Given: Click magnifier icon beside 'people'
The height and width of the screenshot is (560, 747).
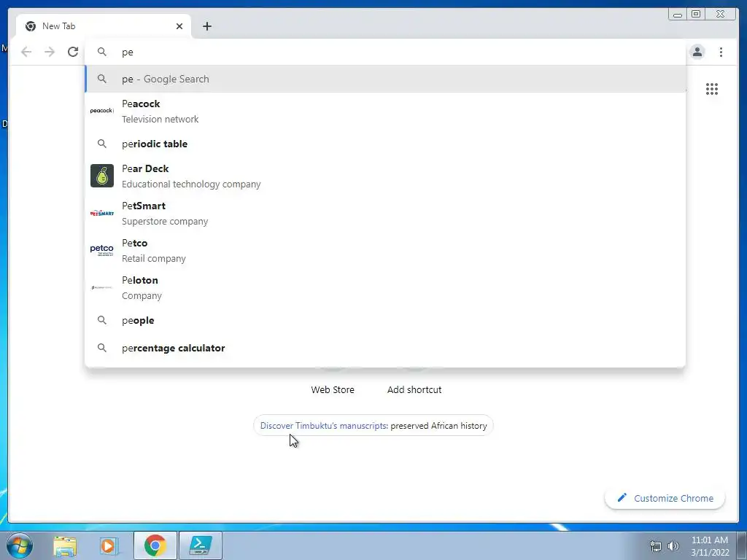Looking at the screenshot, I should (x=102, y=320).
